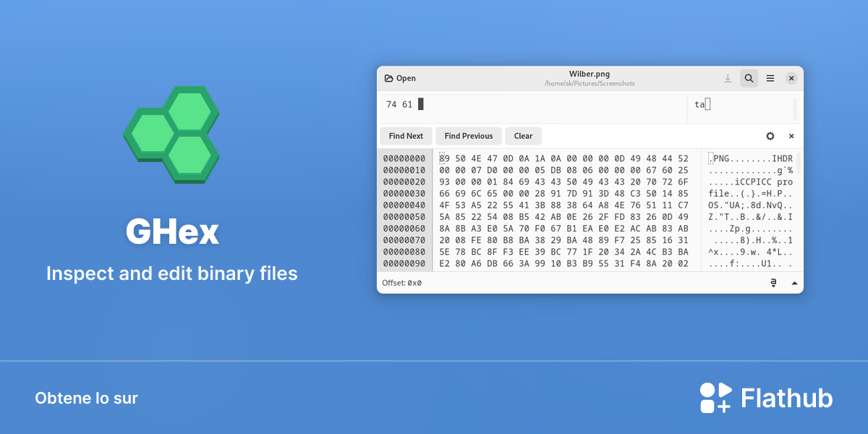Select offset row 00000030
868x434 pixels.
404,194
